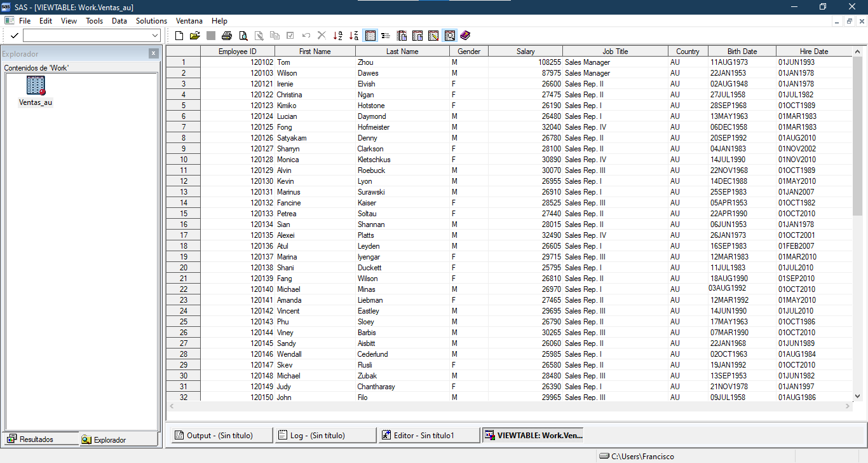Click the vertical scrollbar of the table
The image size is (868, 463).
tap(857, 223)
